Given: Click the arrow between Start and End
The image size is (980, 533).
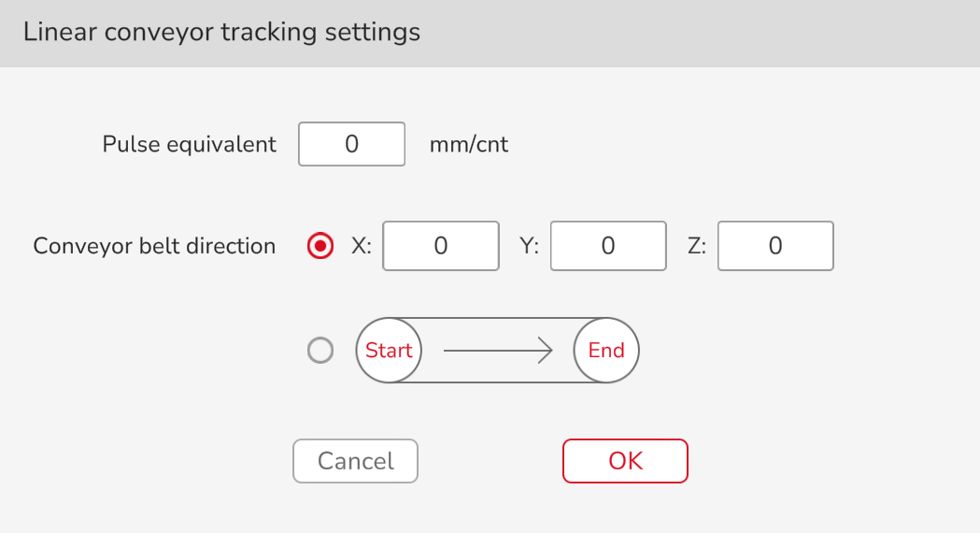Looking at the screenshot, I should [x=497, y=351].
